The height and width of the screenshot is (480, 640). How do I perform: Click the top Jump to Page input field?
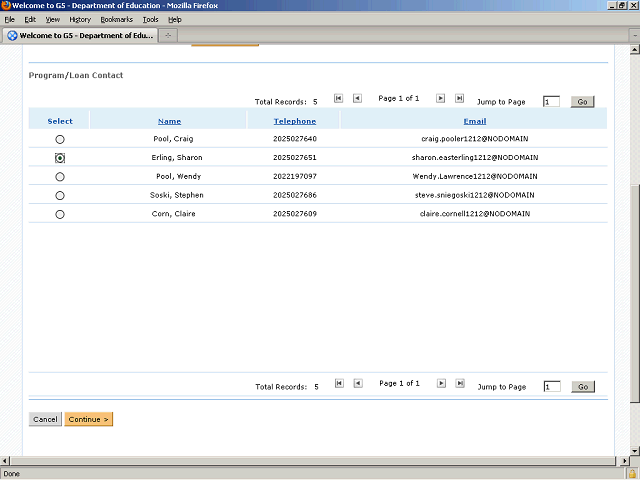[551, 102]
